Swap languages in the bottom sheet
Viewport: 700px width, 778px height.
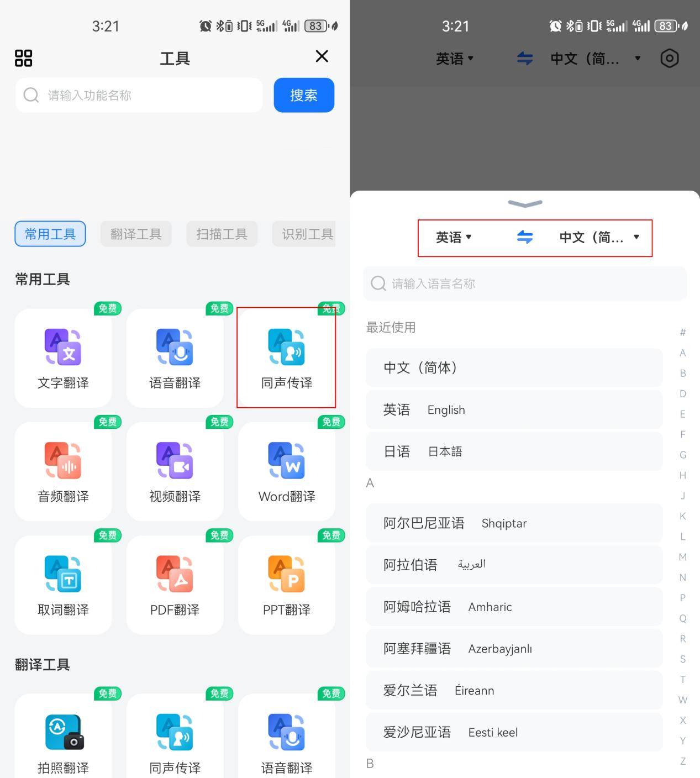(525, 237)
